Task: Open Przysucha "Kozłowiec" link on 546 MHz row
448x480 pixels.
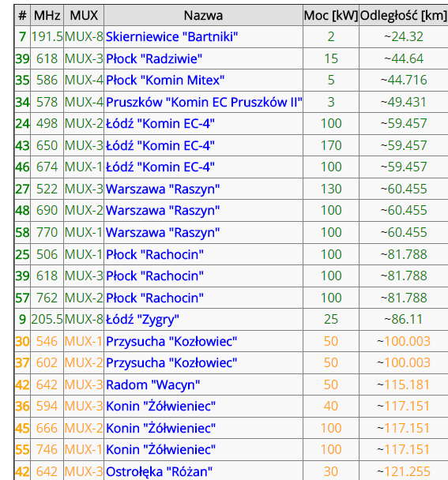Action: coord(171,342)
